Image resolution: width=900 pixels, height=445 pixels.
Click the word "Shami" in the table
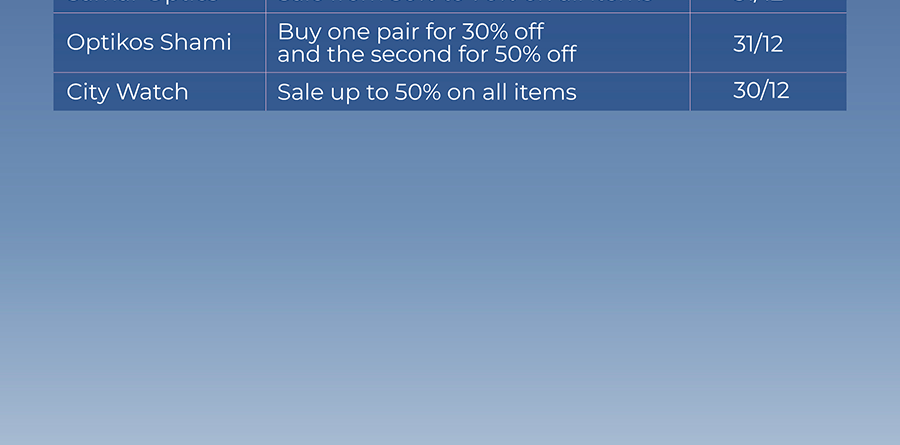tap(196, 42)
